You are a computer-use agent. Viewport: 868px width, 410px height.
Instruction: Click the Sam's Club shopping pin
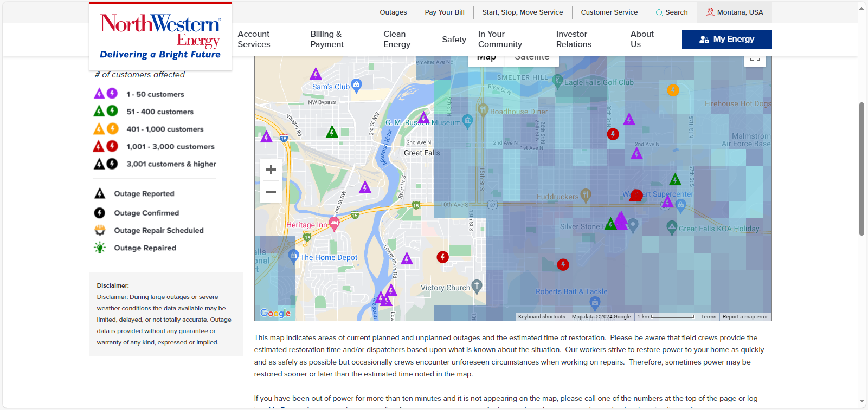pos(356,85)
